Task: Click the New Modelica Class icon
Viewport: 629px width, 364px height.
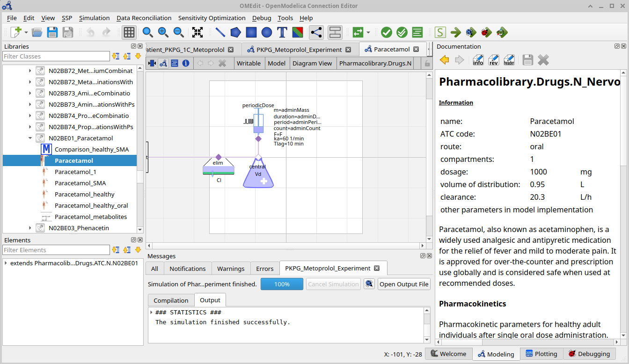Action: tap(16, 32)
